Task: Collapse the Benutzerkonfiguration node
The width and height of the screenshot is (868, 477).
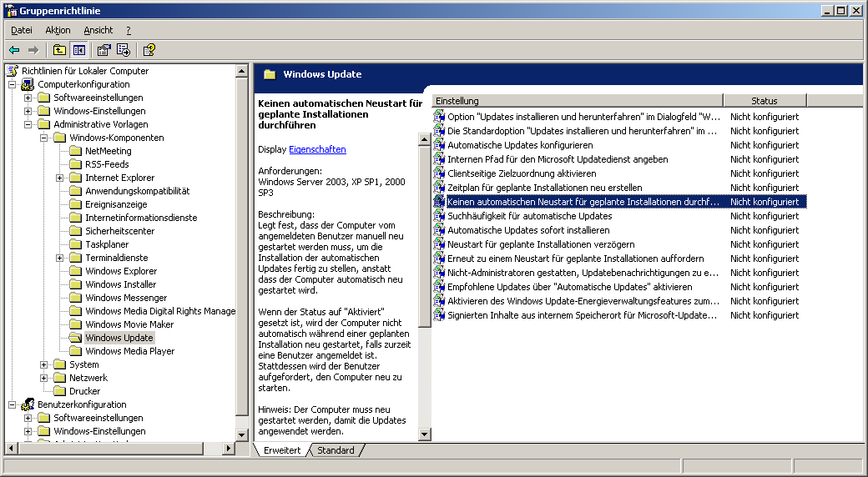Action: point(13,405)
